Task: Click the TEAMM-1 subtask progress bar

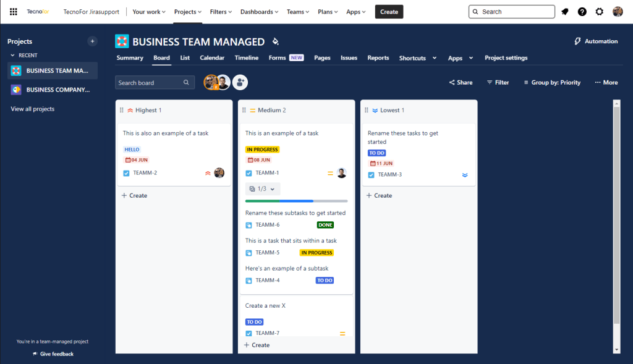Action: pos(296,201)
